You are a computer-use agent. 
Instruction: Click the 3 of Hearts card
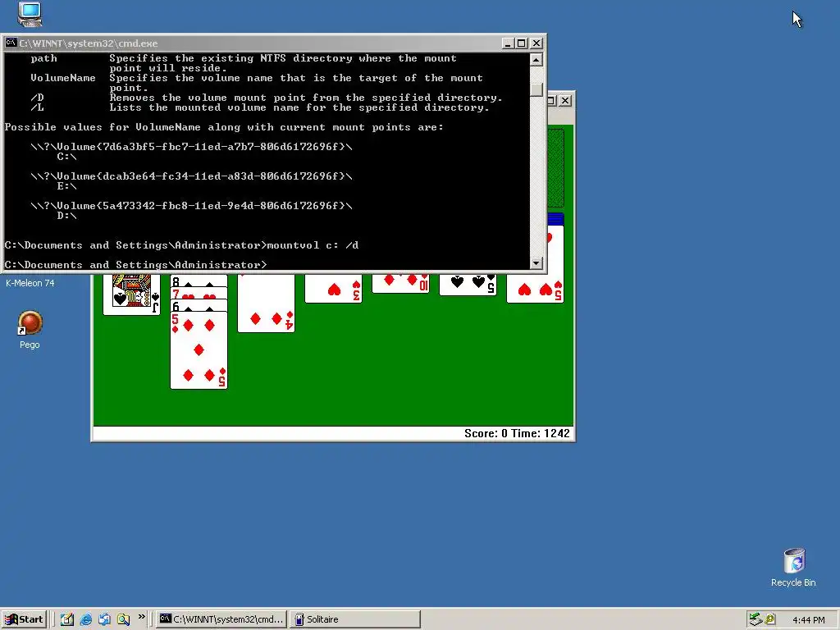click(333, 289)
